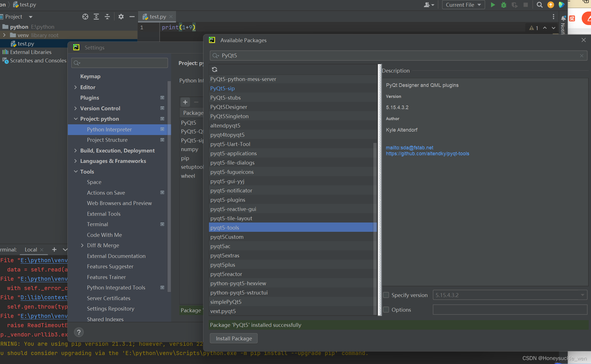Click the Settings help question mark icon
Screen dimensions: 591x364
(x=79, y=332)
